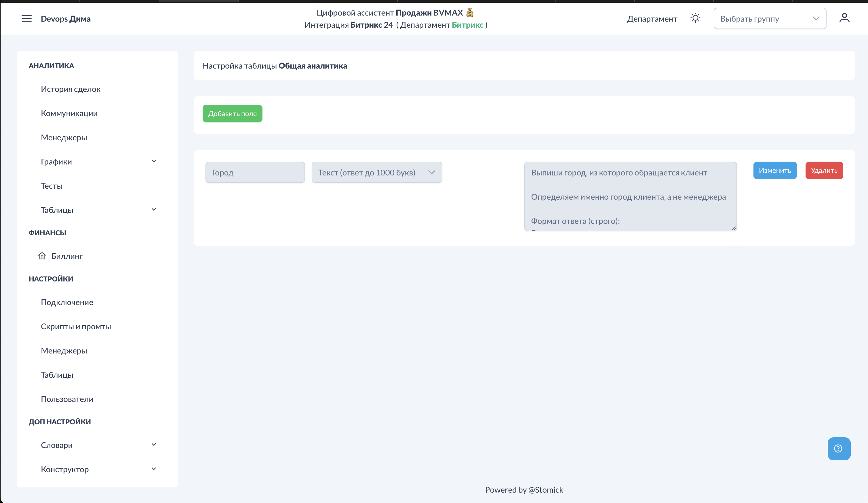Go to Скрипты и промты settings

point(76,326)
